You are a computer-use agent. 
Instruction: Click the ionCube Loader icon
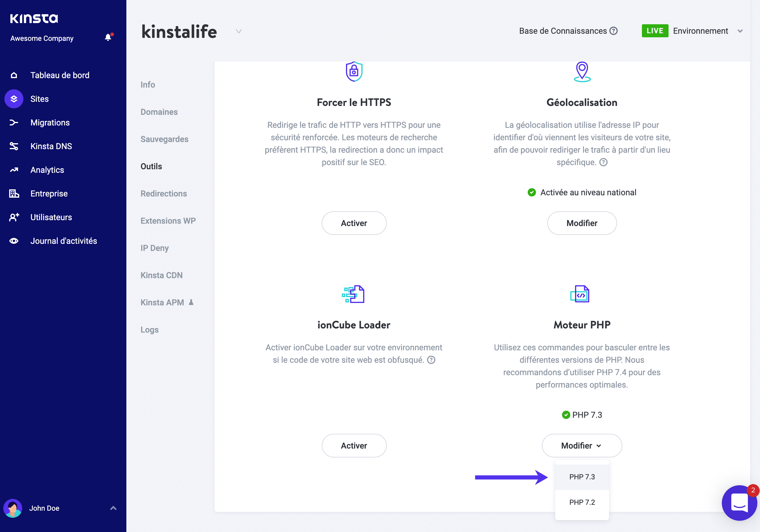(x=353, y=294)
